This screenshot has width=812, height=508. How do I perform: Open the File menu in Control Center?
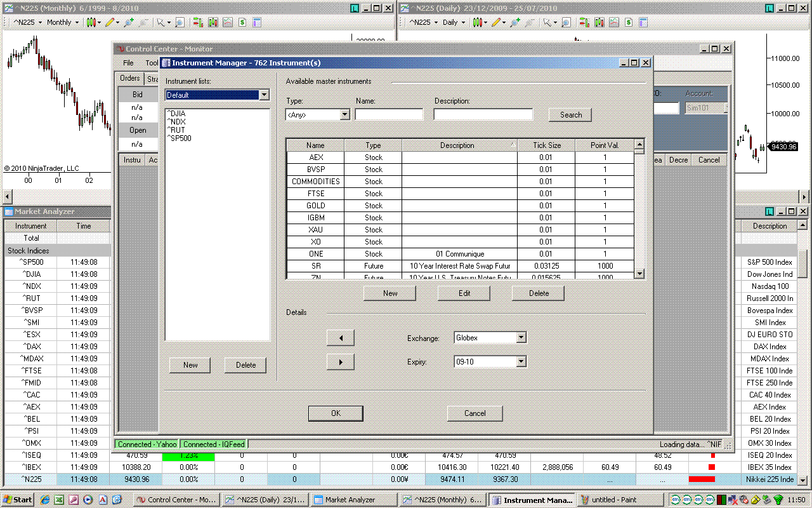(128, 63)
